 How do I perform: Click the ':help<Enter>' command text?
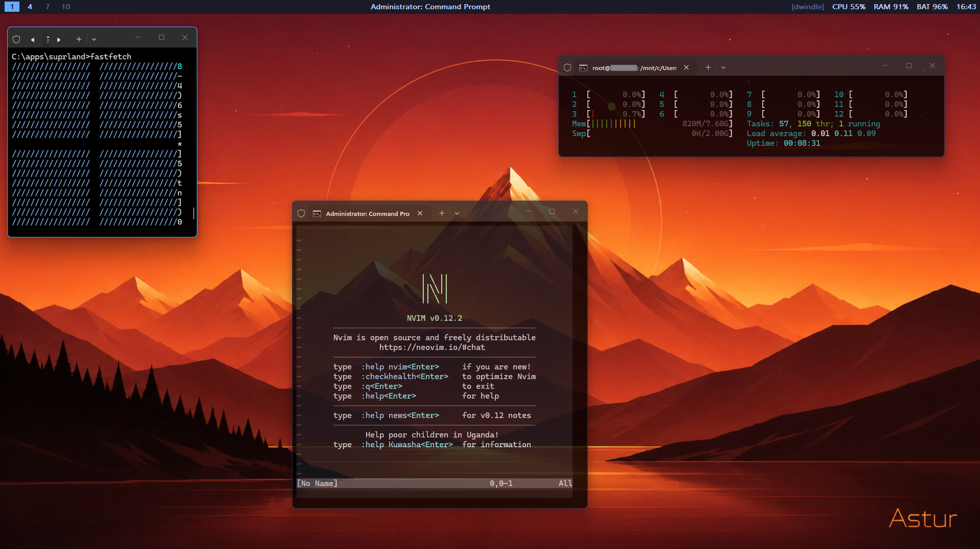tap(389, 396)
